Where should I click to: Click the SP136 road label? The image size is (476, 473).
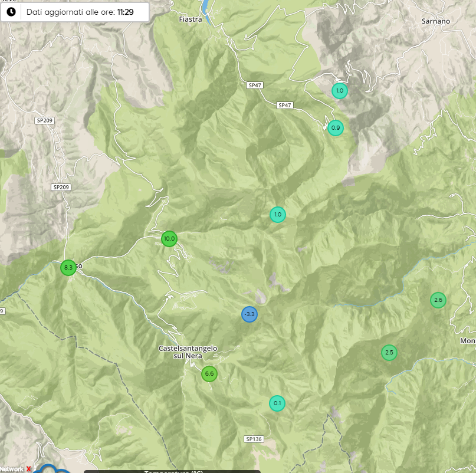(253, 439)
